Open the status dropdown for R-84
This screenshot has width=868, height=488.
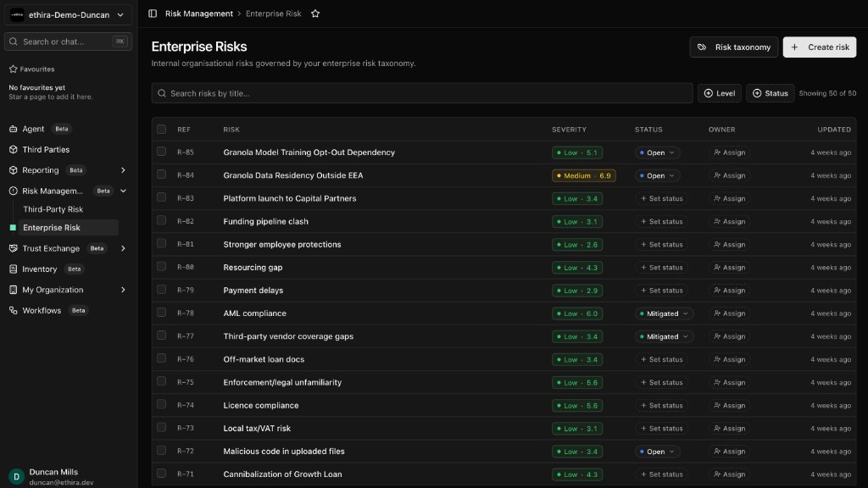coord(657,176)
